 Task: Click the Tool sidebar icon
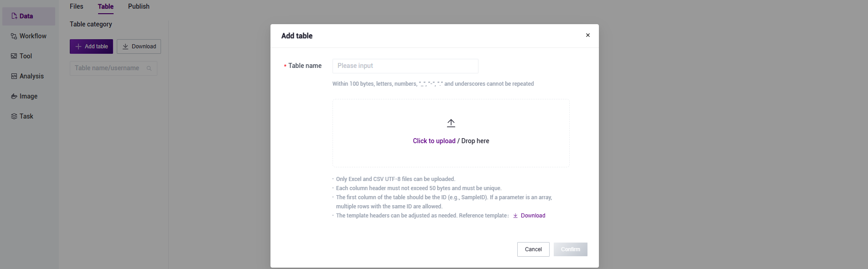pos(14,56)
